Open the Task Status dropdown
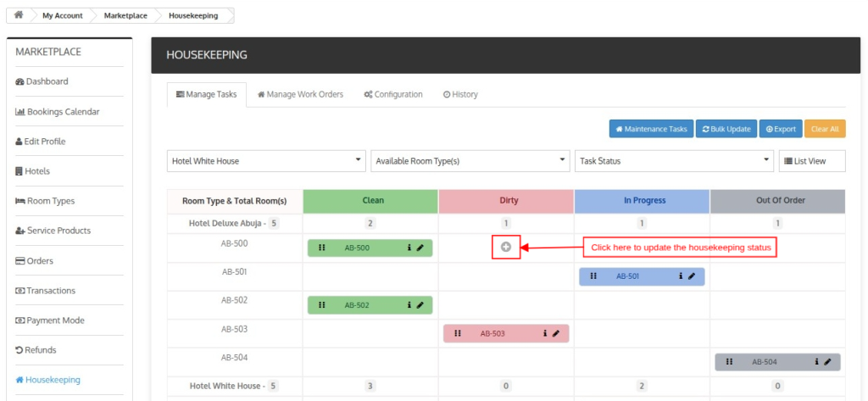This screenshot has height=401, width=868. coord(674,161)
